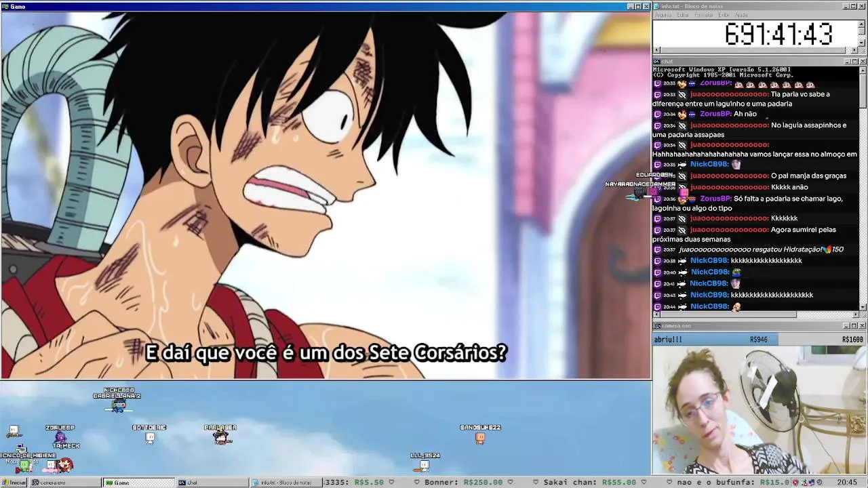The width and height of the screenshot is (868, 488).
Task: Open the Ajuda menu in Notepad
Action: (741, 15)
